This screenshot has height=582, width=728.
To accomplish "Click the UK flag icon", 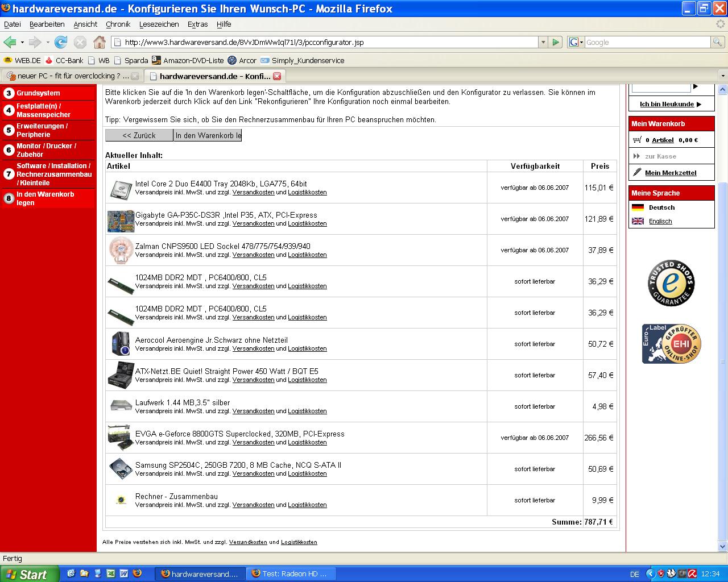I will pyautogui.click(x=638, y=221).
